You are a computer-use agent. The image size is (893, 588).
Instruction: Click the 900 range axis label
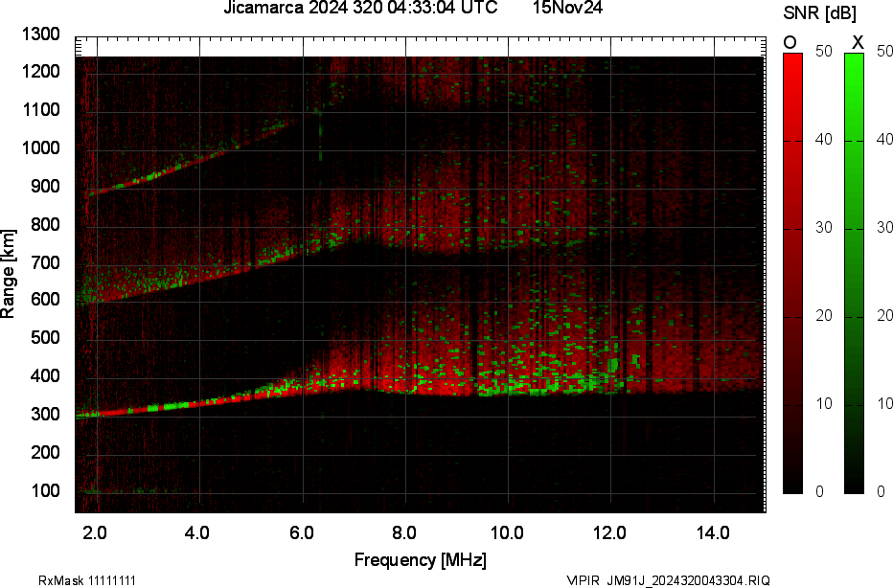click(x=45, y=186)
